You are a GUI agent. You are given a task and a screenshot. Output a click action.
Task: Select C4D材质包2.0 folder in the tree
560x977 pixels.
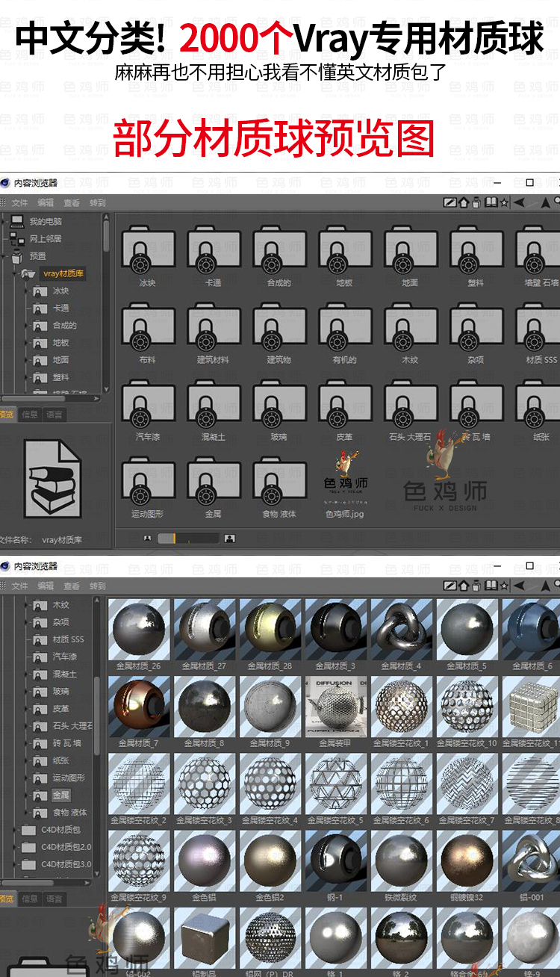(x=66, y=847)
